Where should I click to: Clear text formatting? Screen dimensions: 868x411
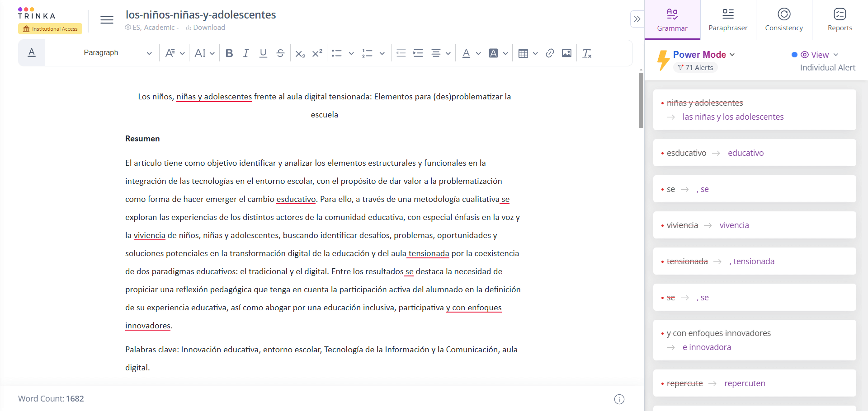coord(587,53)
